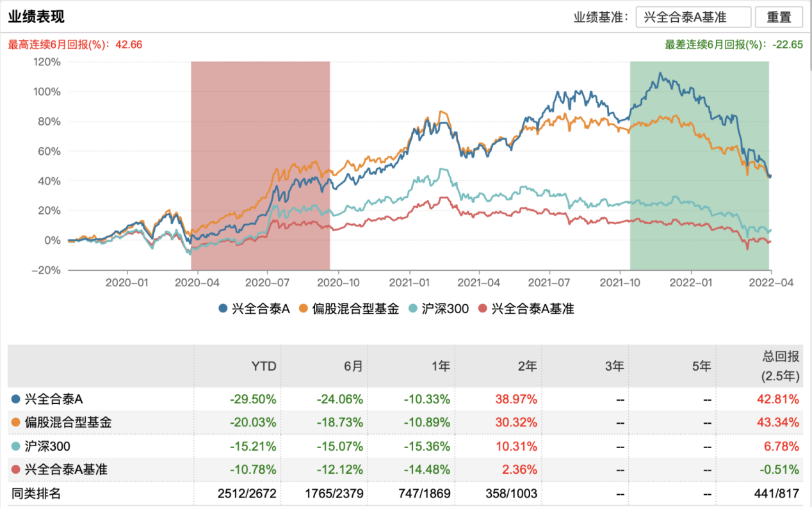
Task: Click the 最高连续6月回报 label text
Action: point(75,45)
